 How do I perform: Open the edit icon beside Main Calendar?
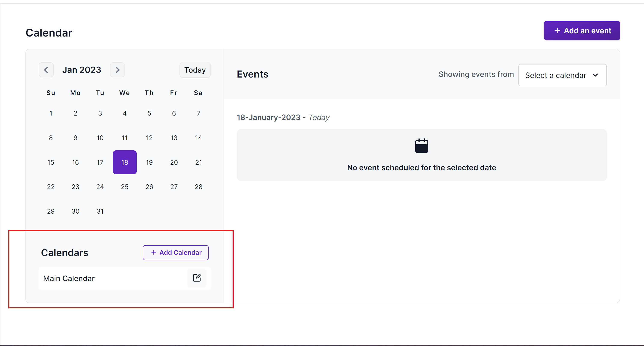(197, 278)
